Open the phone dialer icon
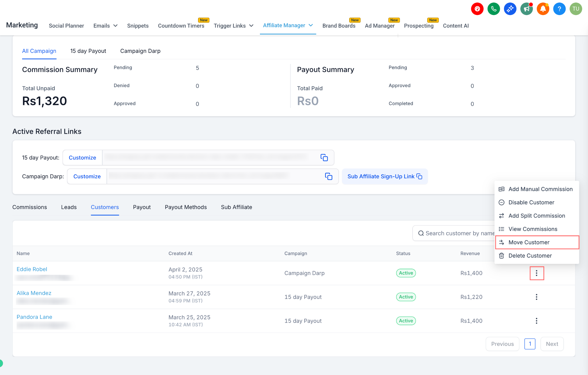 (x=493, y=9)
